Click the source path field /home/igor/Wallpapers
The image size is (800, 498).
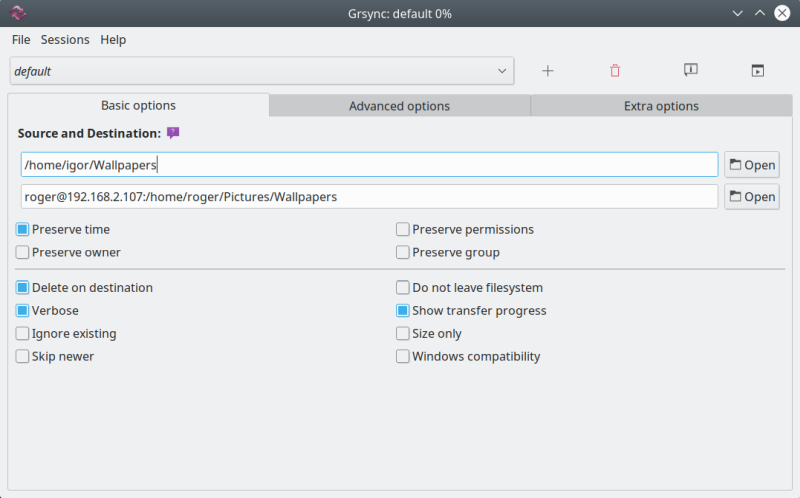(x=369, y=165)
